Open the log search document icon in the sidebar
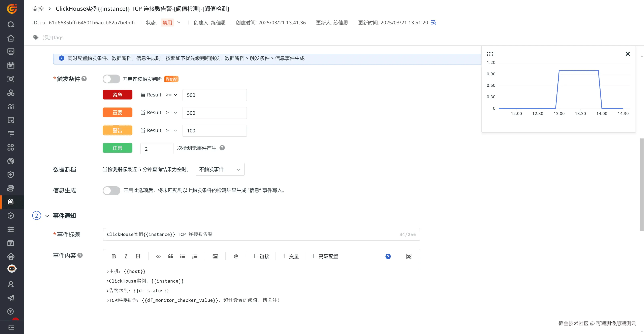Viewport: 644px width, 334px height. pyautogui.click(x=11, y=120)
